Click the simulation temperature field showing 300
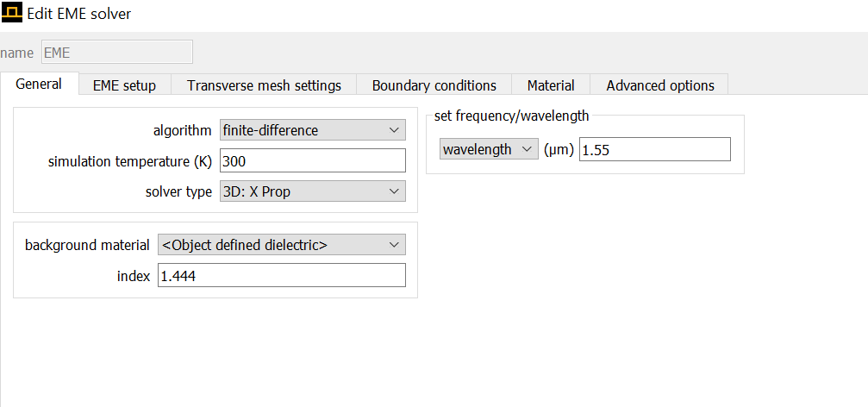 click(x=313, y=161)
